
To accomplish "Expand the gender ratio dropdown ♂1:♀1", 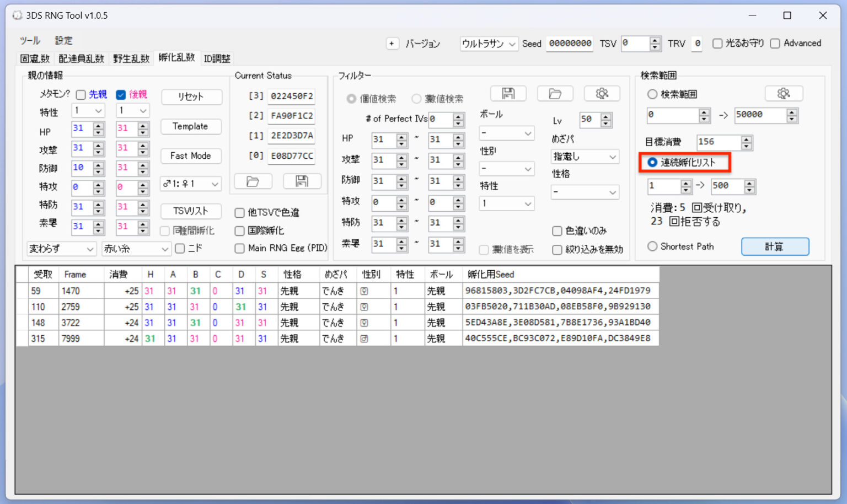I will coord(191,184).
